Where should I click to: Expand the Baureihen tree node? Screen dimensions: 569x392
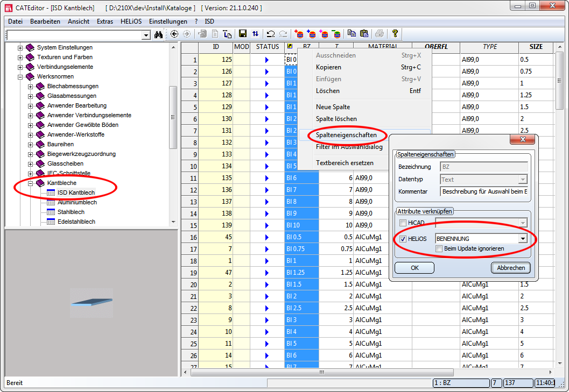[x=31, y=145]
